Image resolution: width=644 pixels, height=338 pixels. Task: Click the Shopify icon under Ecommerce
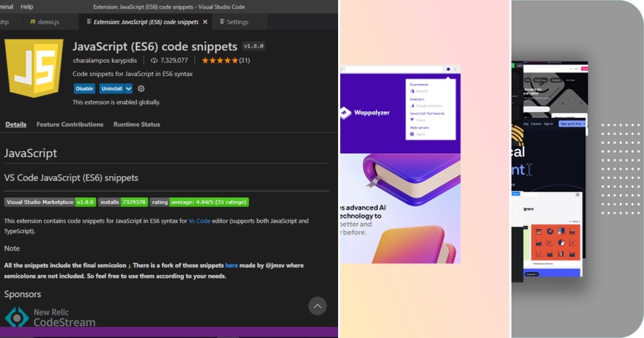[412, 91]
